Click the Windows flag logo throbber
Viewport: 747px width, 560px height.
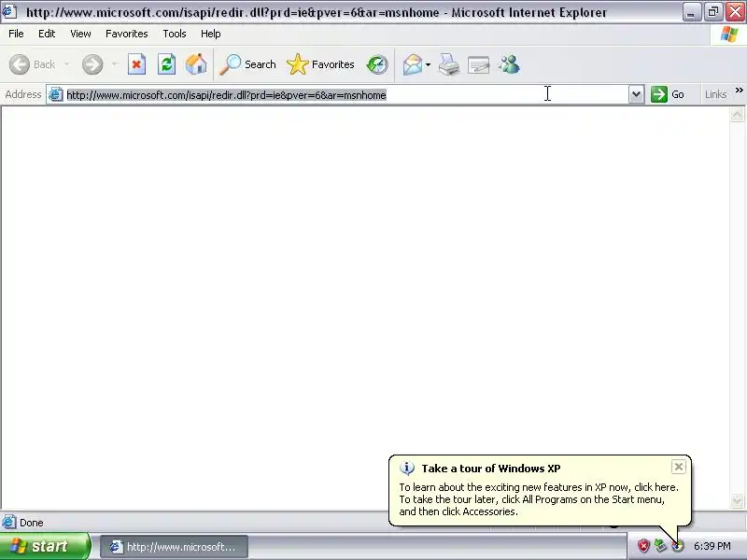729,35
